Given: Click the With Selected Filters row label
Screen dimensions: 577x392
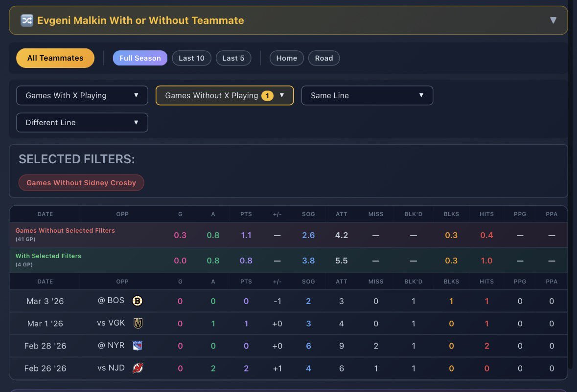Looking at the screenshot, I should [48, 256].
